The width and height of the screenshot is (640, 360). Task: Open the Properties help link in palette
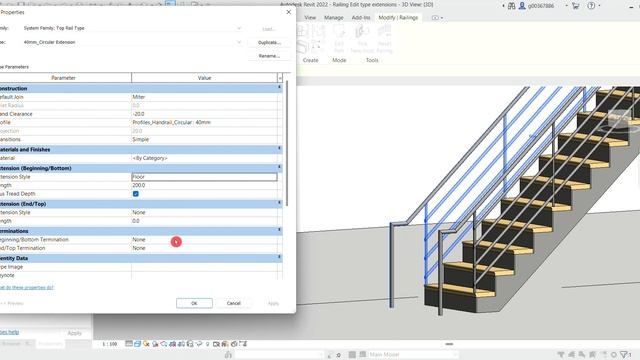(9, 332)
